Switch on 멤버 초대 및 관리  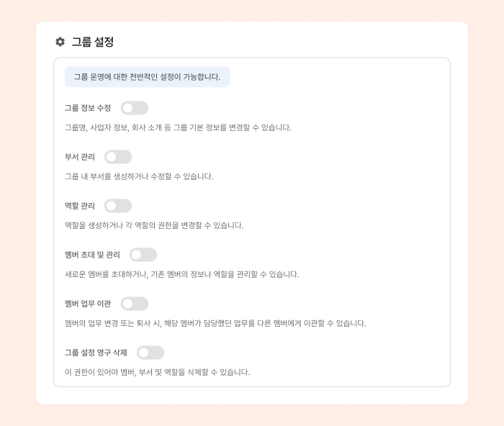143,255
